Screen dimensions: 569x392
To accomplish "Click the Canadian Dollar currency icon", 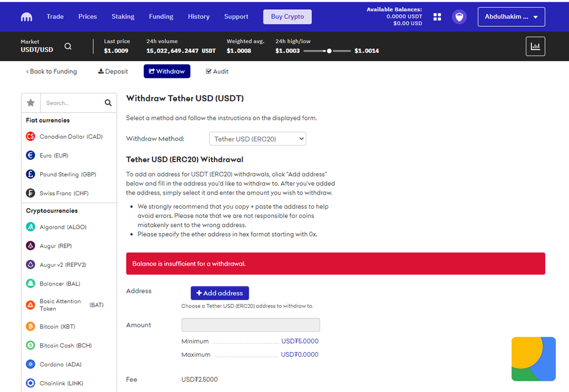I will pos(31,137).
